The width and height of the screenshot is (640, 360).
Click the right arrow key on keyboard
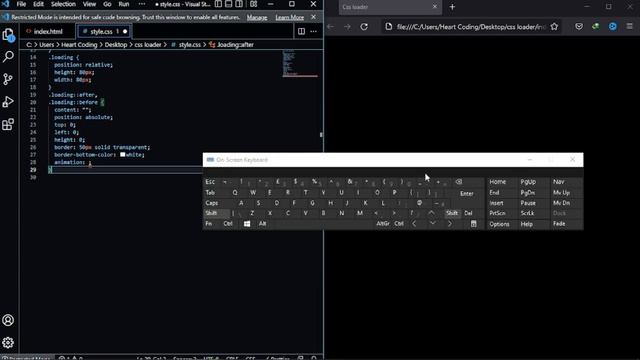click(x=450, y=224)
